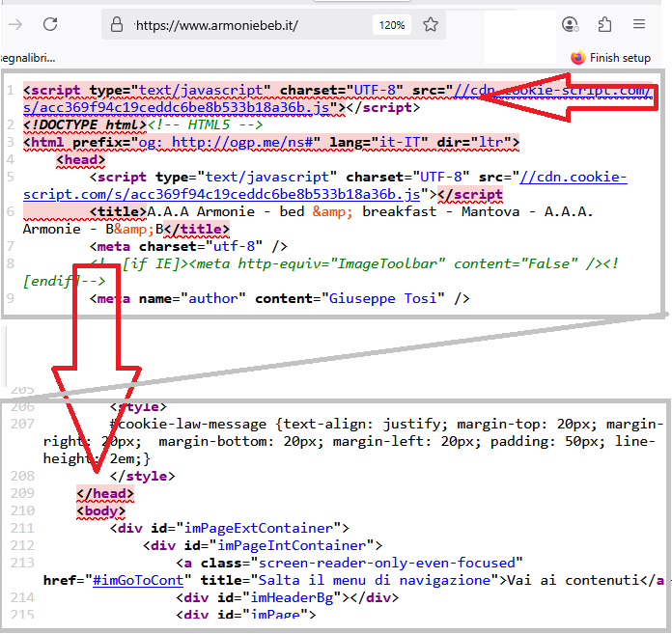Open the acc369f94c19 js link on line 1
The height and width of the screenshot is (634, 672).
point(177,107)
